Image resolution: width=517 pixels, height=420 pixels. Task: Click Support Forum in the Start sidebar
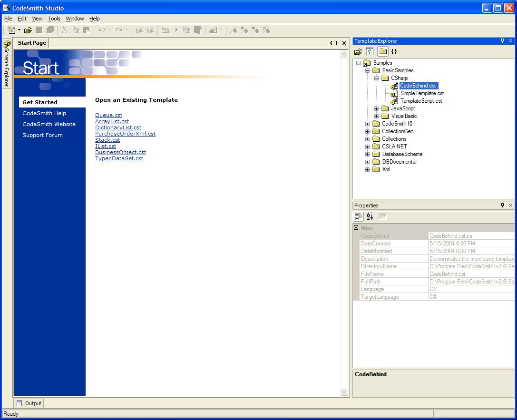[42, 135]
